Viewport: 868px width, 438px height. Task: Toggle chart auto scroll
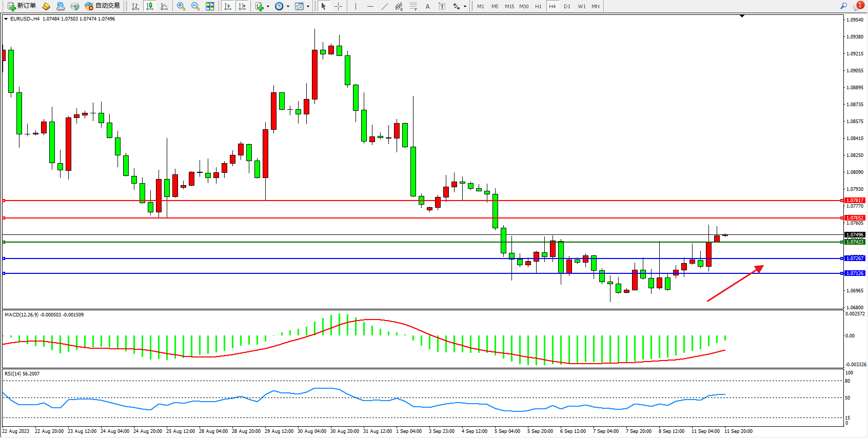coord(228,6)
